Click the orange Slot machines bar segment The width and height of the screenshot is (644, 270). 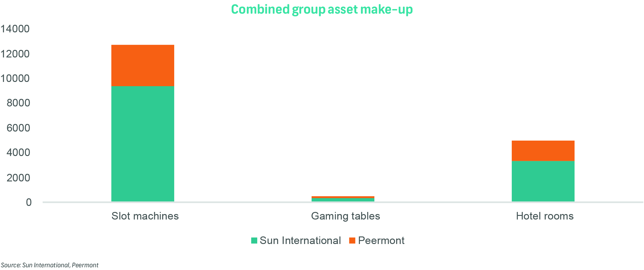143,66
